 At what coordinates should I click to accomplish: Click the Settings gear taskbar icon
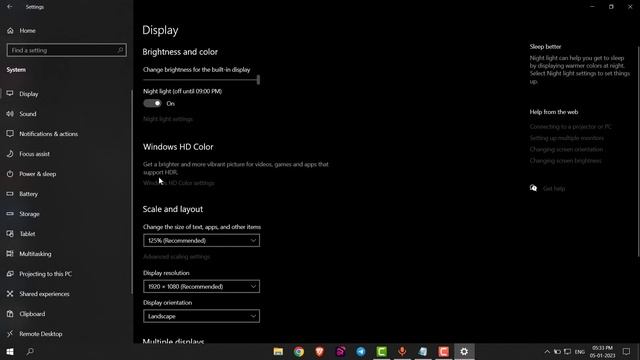[x=464, y=351]
